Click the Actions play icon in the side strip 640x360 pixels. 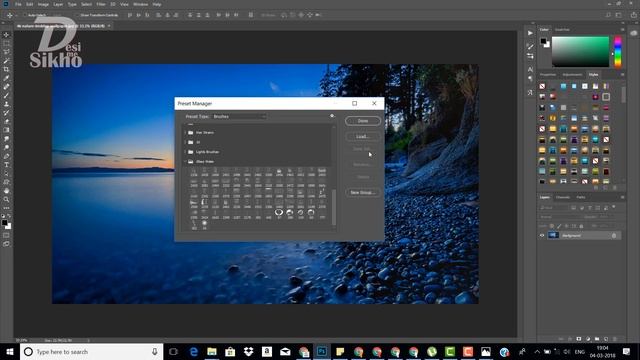530,33
